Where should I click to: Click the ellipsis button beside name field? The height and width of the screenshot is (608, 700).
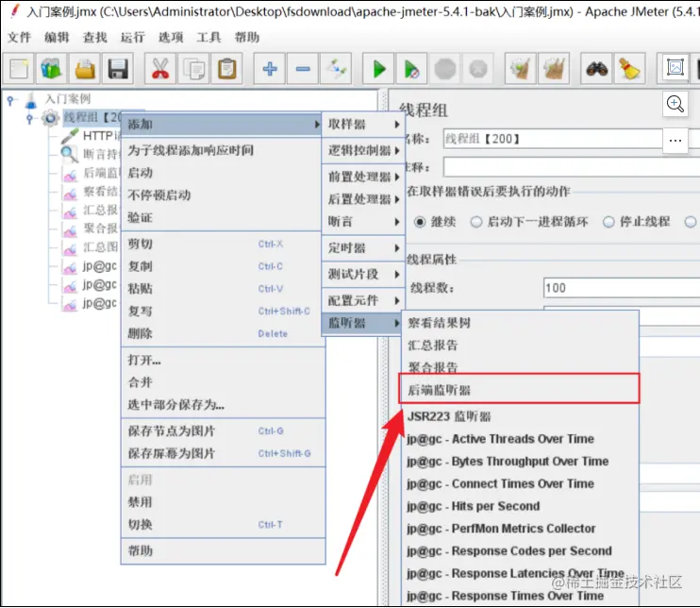pos(675,141)
